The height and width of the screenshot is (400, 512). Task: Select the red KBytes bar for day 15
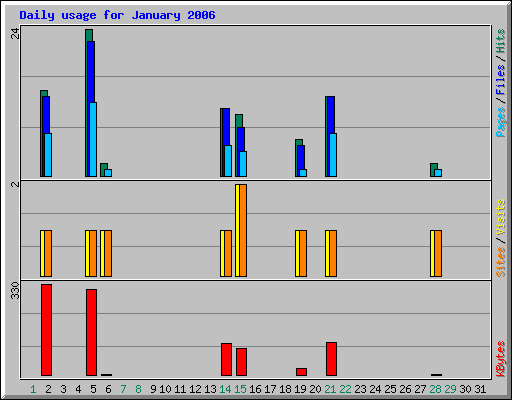[241, 362]
